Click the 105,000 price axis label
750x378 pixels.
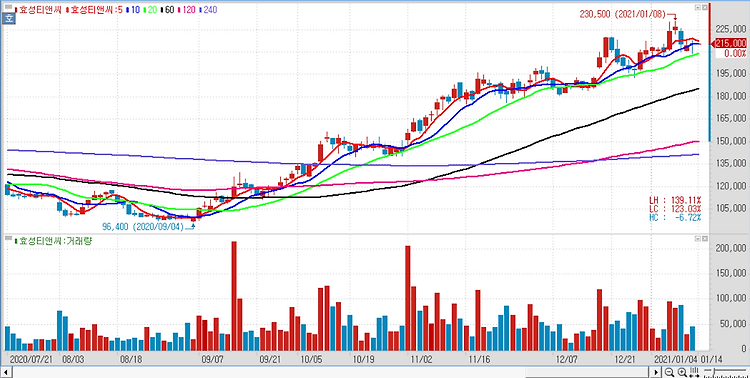[730, 208]
